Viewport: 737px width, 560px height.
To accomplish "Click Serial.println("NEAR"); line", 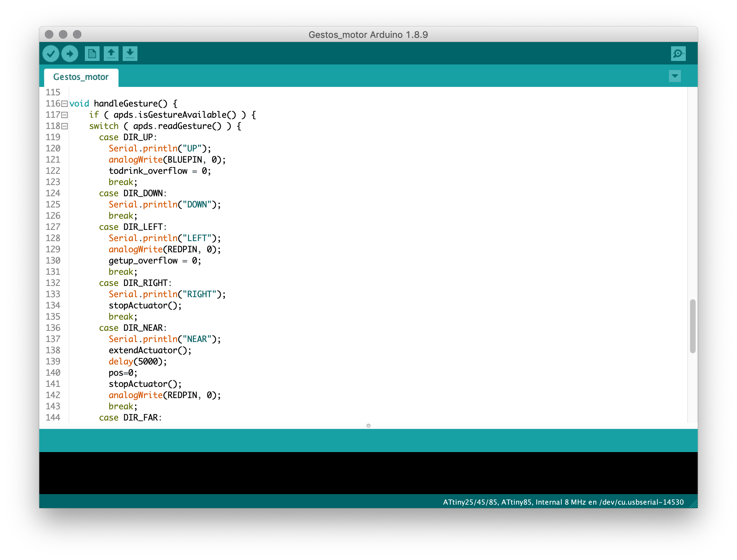I will [165, 339].
